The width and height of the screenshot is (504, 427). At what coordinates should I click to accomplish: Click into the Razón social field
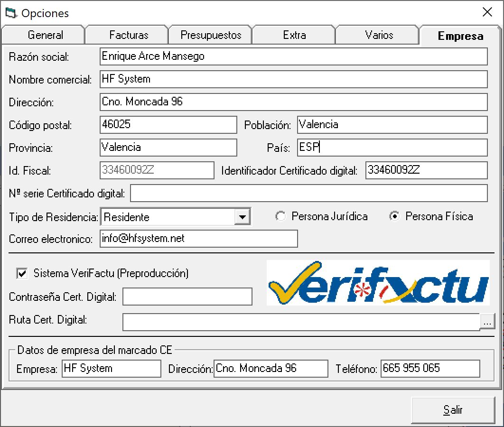pyautogui.click(x=293, y=56)
